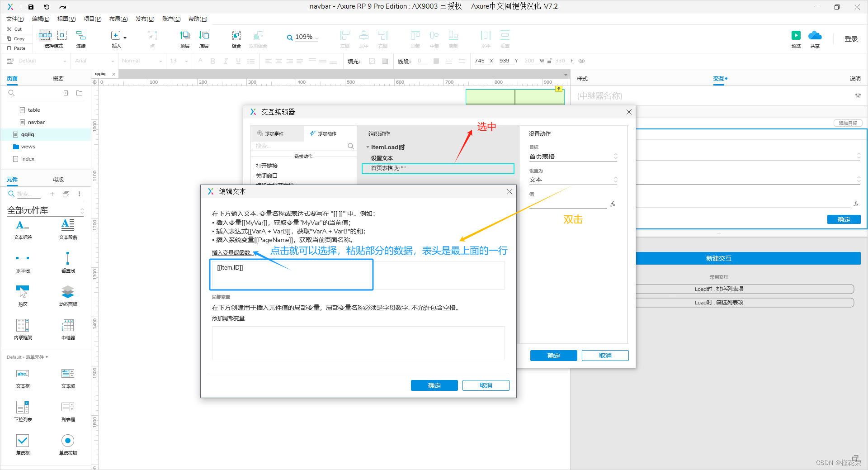This screenshot has width=868, height=470.
Task: Click the Insert tool icon
Action: 116,36
